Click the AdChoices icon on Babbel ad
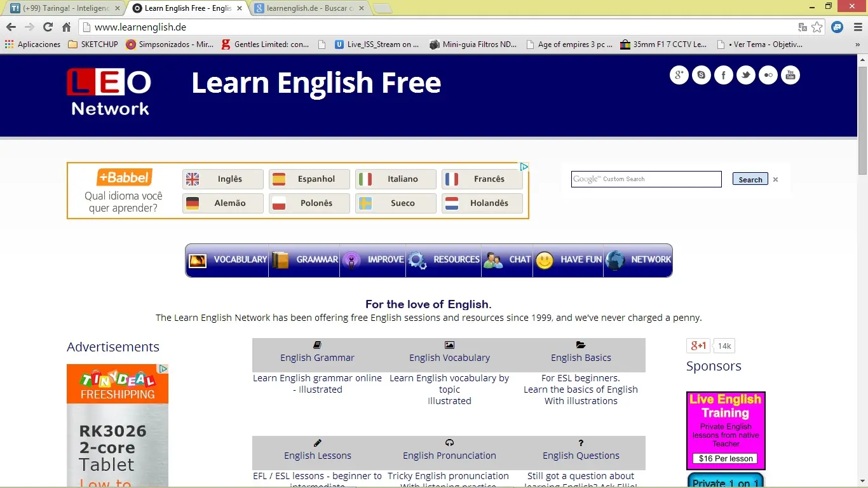868x488 pixels. 524,167
